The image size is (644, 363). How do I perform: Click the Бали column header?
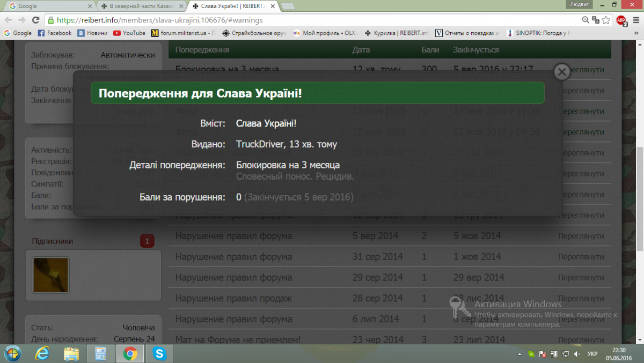[430, 50]
